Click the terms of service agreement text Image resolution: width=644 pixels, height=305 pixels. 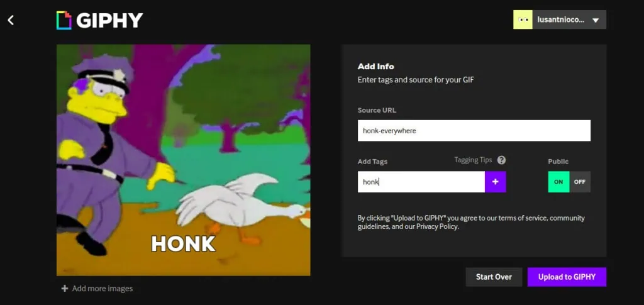[x=471, y=222]
